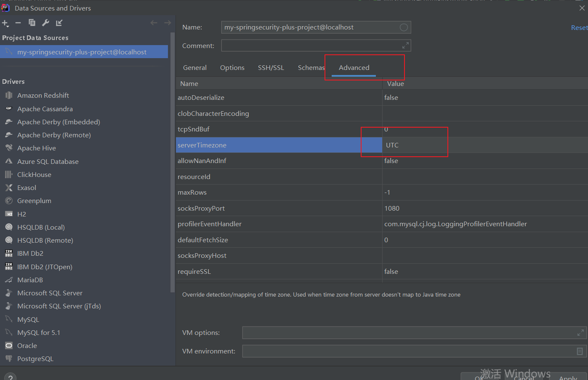
Task: Select the resourceId property row
Action: [x=382, y=177]
